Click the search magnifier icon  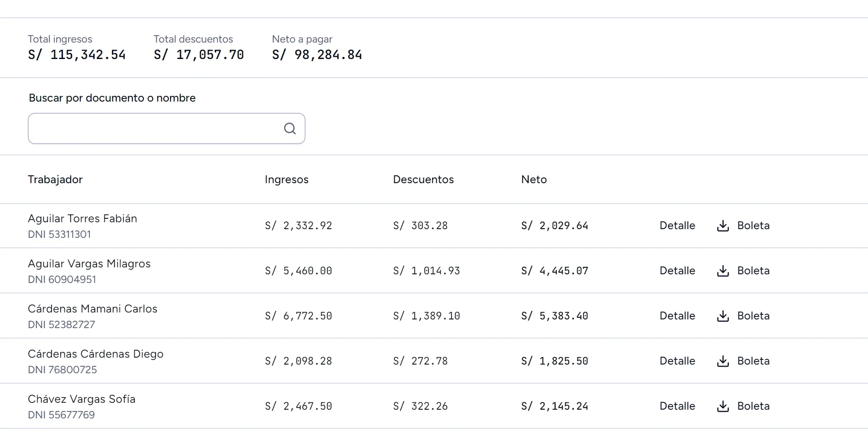(x=290, y=128)
